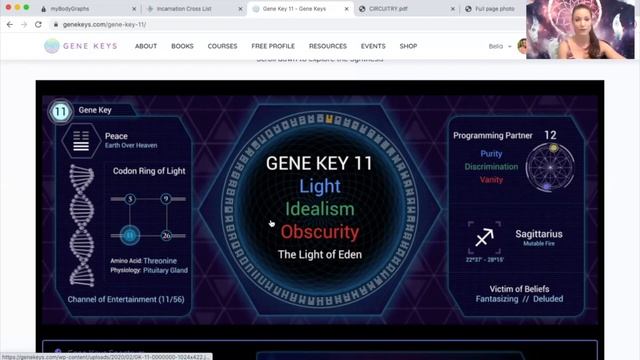Viewport: 640px width, 360px height.
Task: Click the browser forward arrow
Action: [x=24, y=24]
